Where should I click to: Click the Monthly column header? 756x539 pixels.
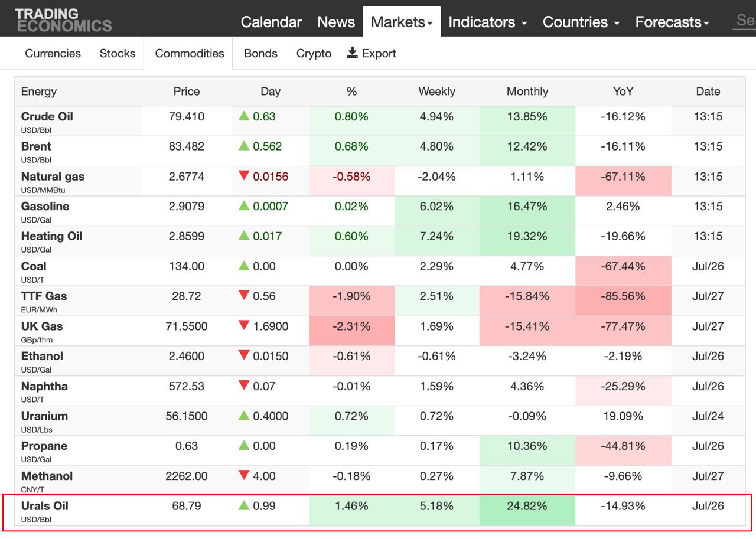pyautogui.click(x=527, y=92)
